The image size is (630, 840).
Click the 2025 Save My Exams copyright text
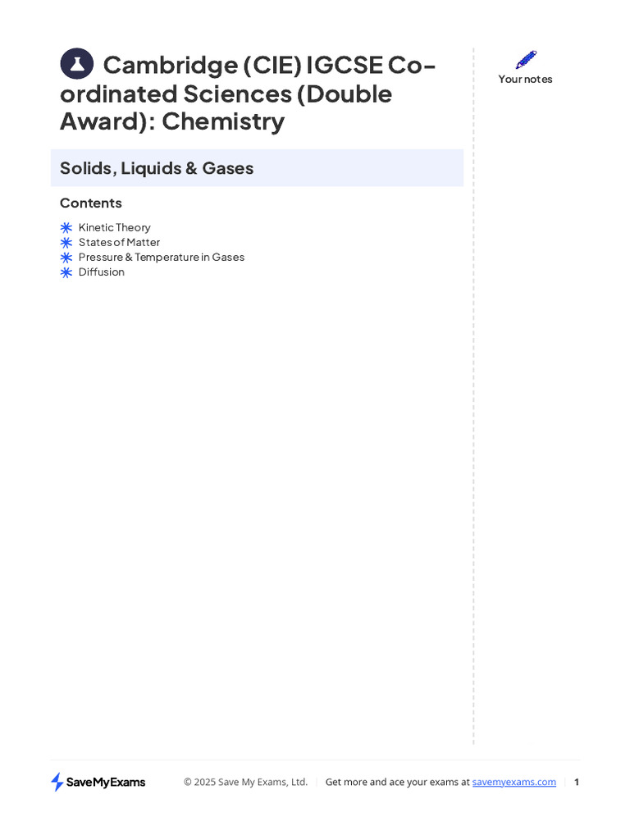point(245,783)
